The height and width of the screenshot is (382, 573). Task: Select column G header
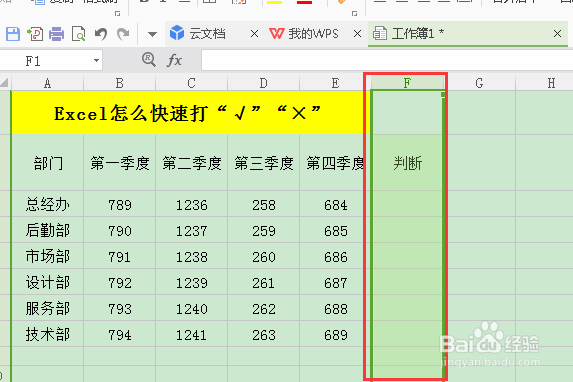(479, 83)
